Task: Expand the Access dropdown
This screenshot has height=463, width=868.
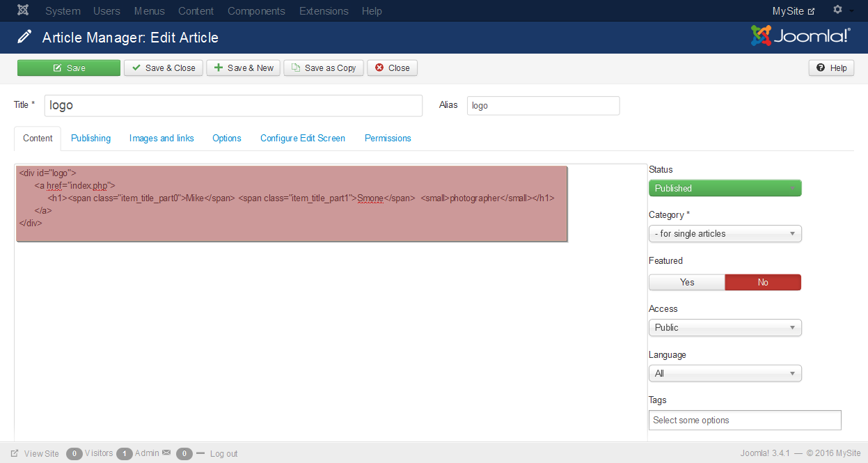Action: (725, 327)
